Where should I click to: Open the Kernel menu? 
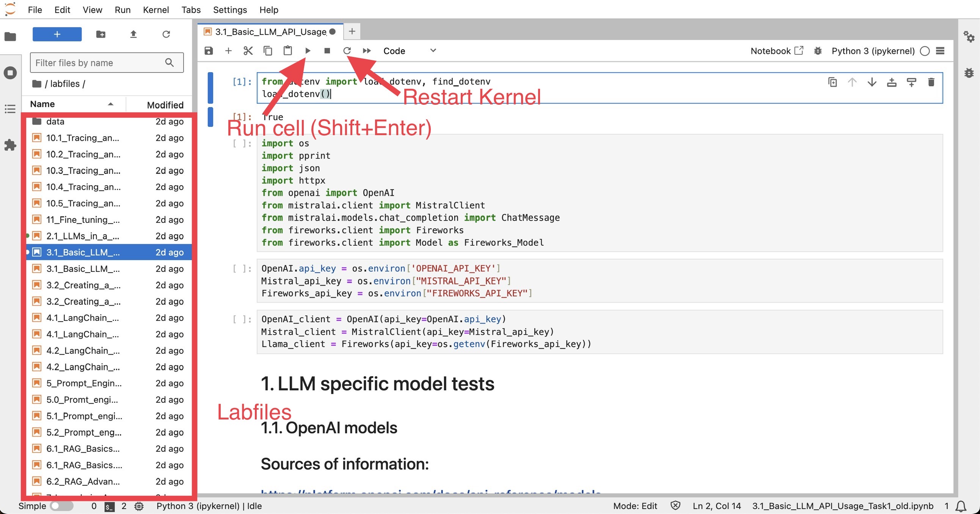point(155,9)
